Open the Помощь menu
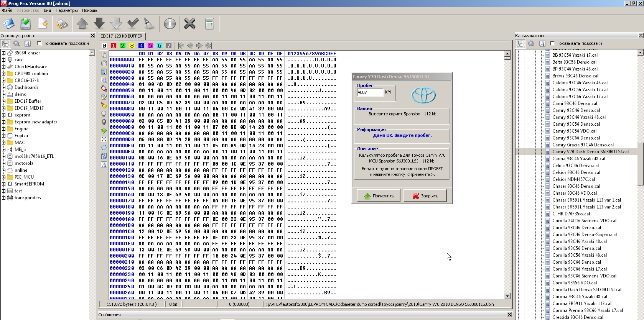 pos(90,10)
